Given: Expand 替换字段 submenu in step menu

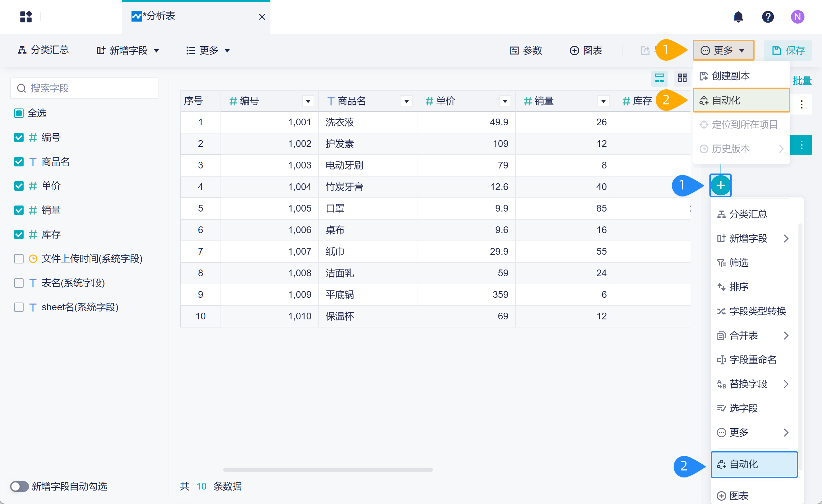Looking at the screenshot, I should (x=754, y=384).
